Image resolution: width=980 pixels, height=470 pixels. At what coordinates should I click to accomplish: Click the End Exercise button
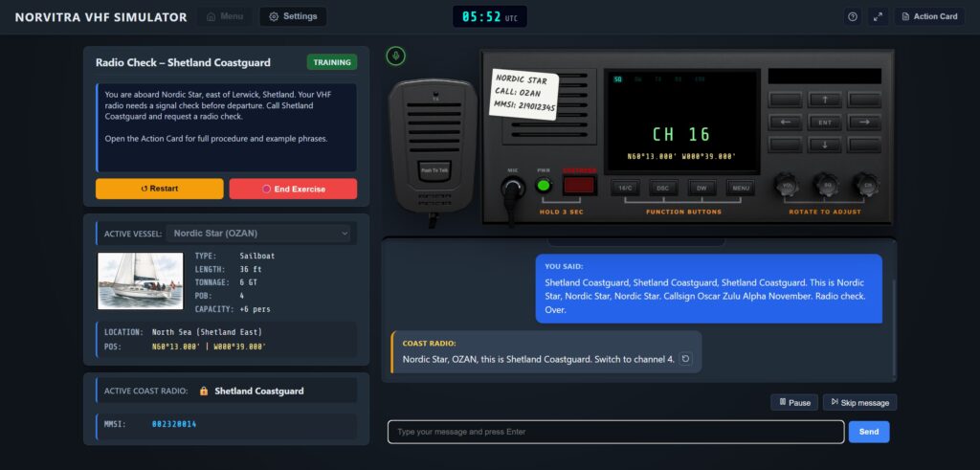[293, 189]
